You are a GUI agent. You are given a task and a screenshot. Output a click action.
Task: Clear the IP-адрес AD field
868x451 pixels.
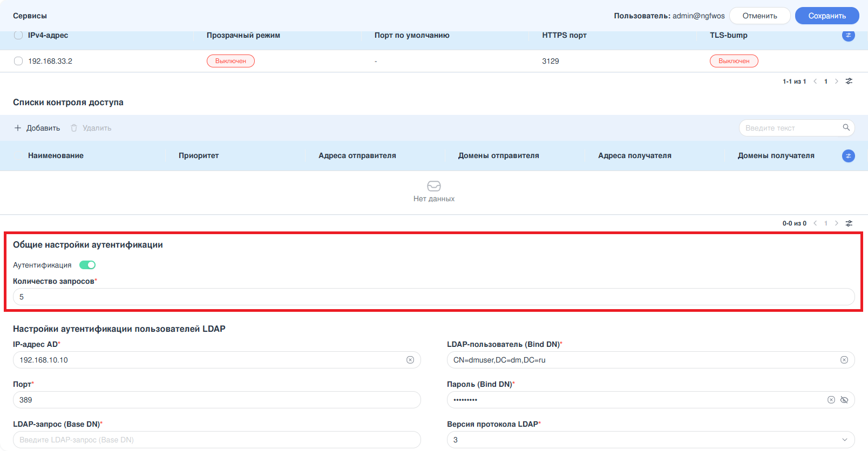[x=410, y=360]
